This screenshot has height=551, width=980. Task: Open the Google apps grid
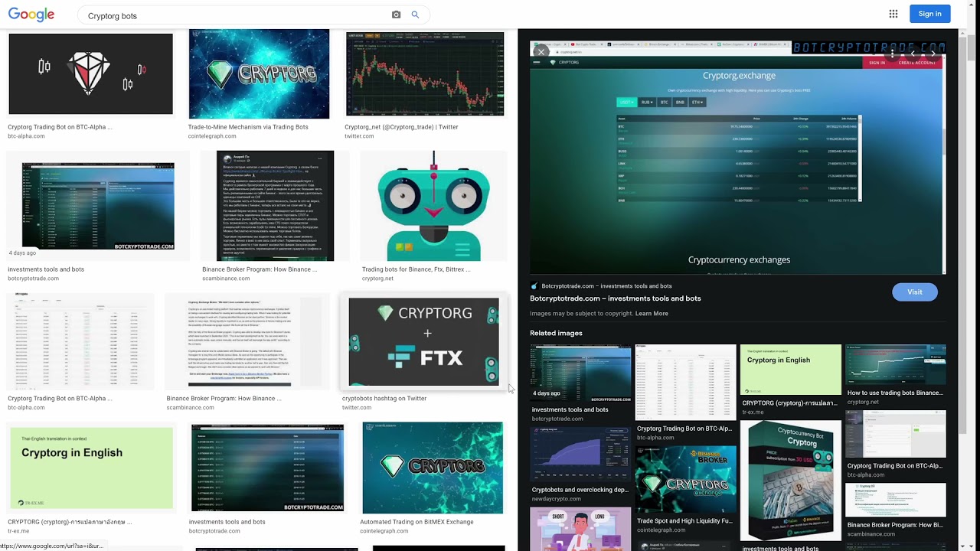[893, 14]
